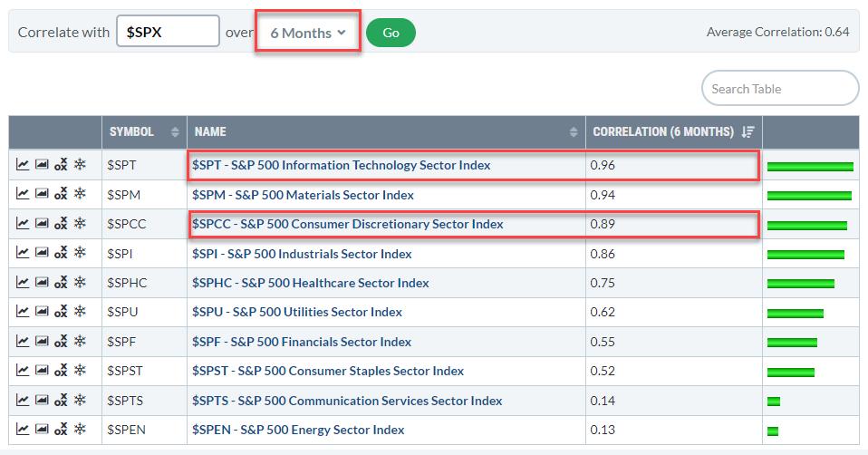Open Point & Figure icon for $SPCC row
Screen dimensions: 868x455
(x=61, y=224)
